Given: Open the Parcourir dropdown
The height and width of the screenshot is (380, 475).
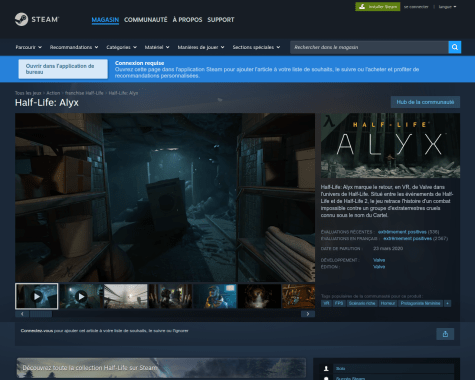Looking at the screenshot, I should (29, 47).
